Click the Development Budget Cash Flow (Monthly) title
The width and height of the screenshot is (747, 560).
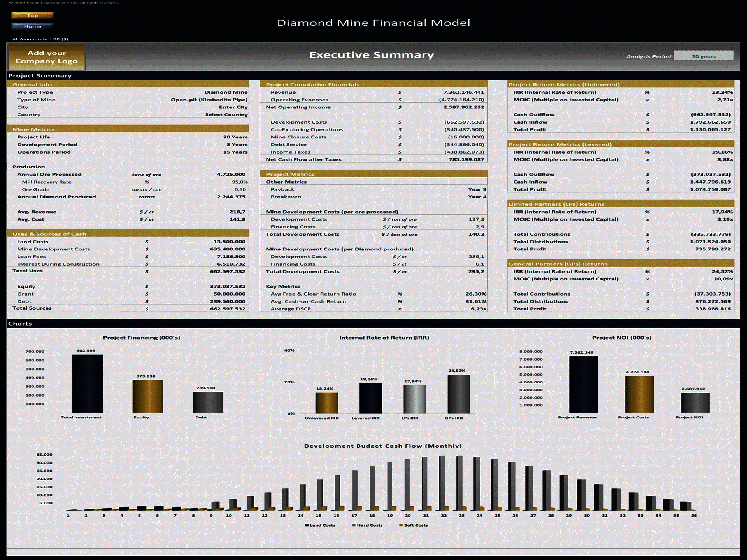click(x=383, y=446)
